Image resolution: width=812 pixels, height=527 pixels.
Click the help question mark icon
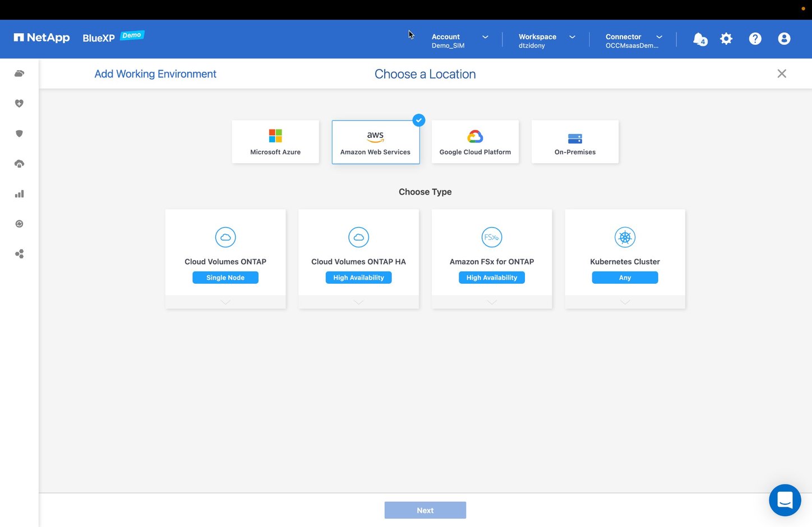point(755,39)
